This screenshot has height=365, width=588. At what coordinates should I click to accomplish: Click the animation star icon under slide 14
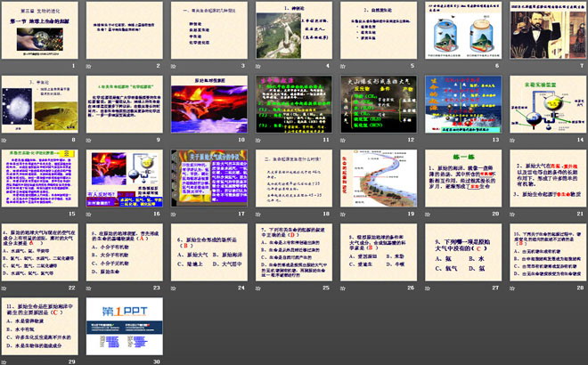pyautogui.click(x=512, y=140)
